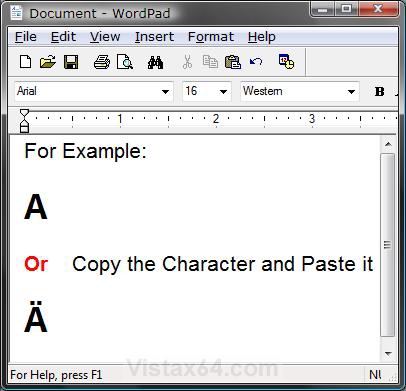
Task: Close the WordPad window
Action: pos(378,9)
